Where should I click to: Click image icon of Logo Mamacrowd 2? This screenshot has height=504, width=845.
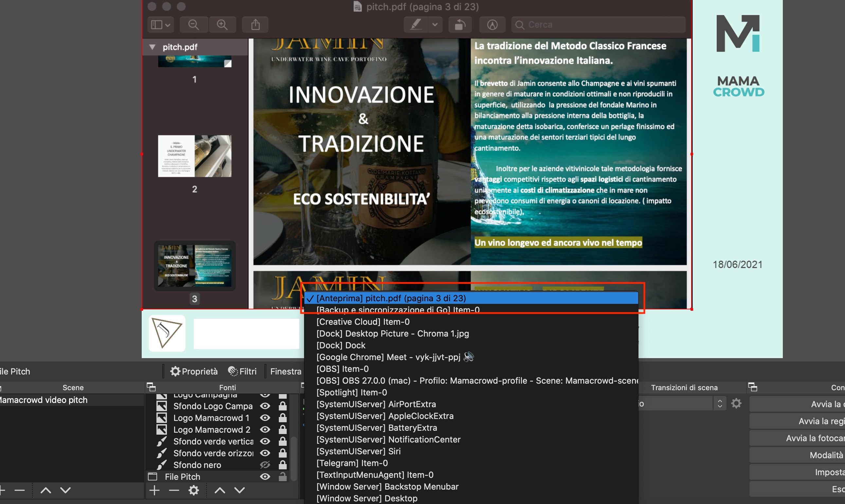(x=162, y=430)
